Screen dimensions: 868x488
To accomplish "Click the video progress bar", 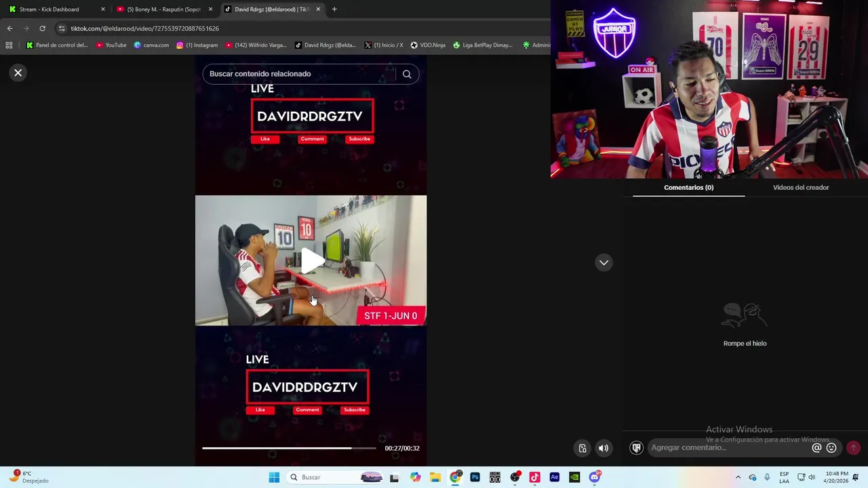I will 289,448.
